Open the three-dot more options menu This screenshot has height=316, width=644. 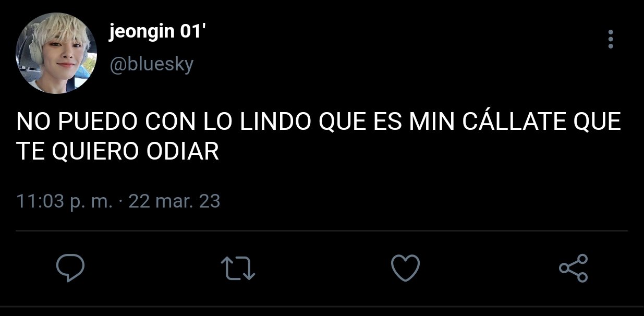click(x=611, y=39)
